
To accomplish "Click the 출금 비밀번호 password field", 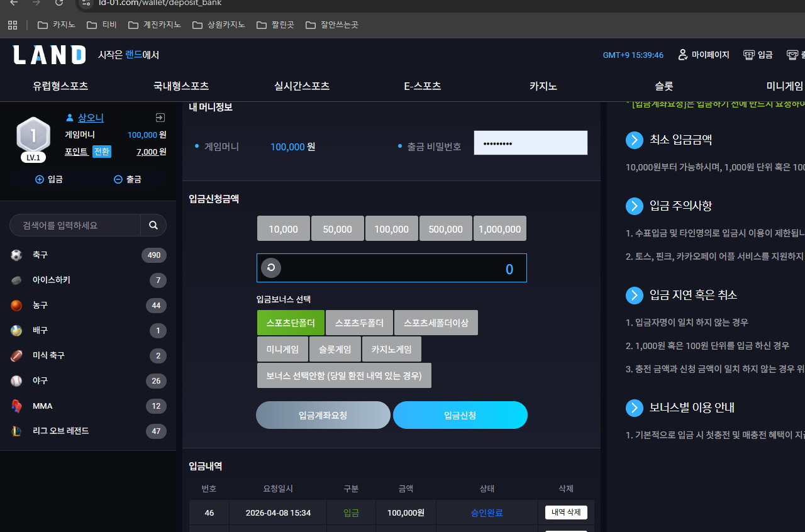I will pyautogui.click(x=531, y=143).
